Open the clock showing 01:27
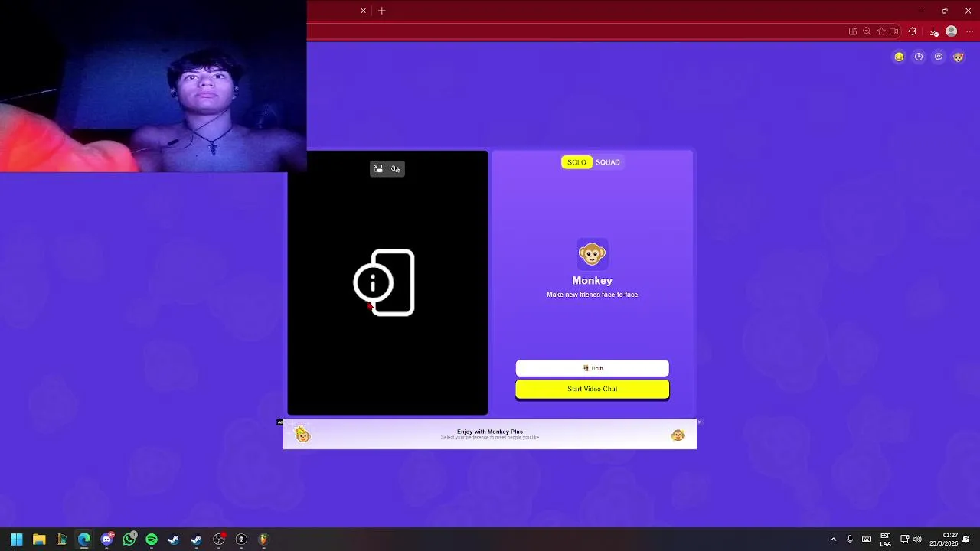 tap(944, 540)
